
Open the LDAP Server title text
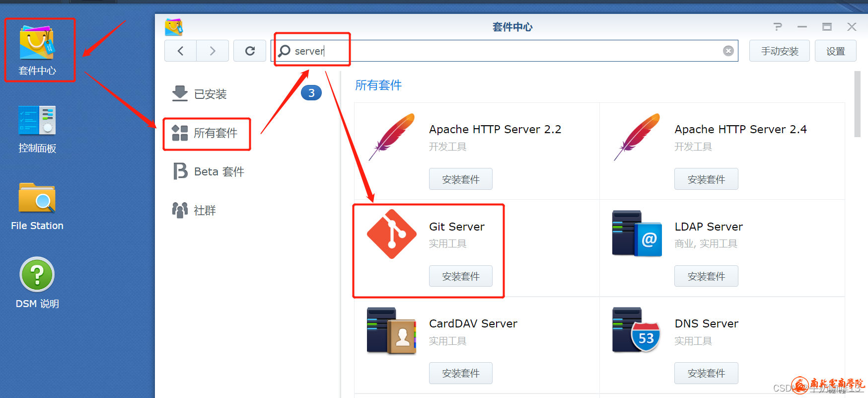pyautogui.click(x=709, y=227)
